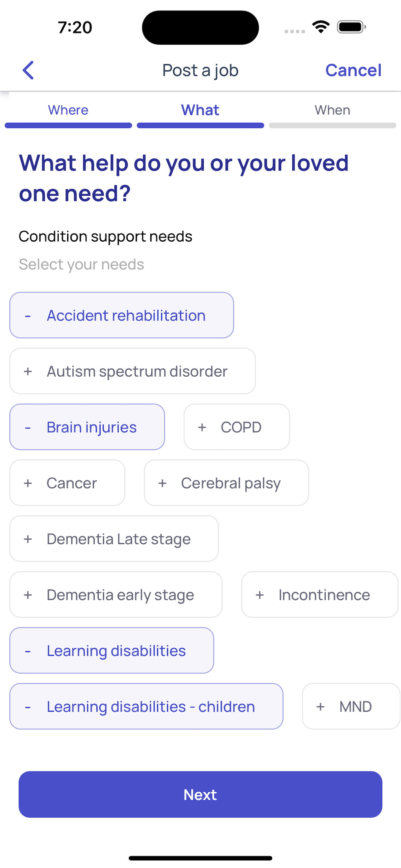Deselect Learning disabilities - children
The image size is (401, 868).
146,706
